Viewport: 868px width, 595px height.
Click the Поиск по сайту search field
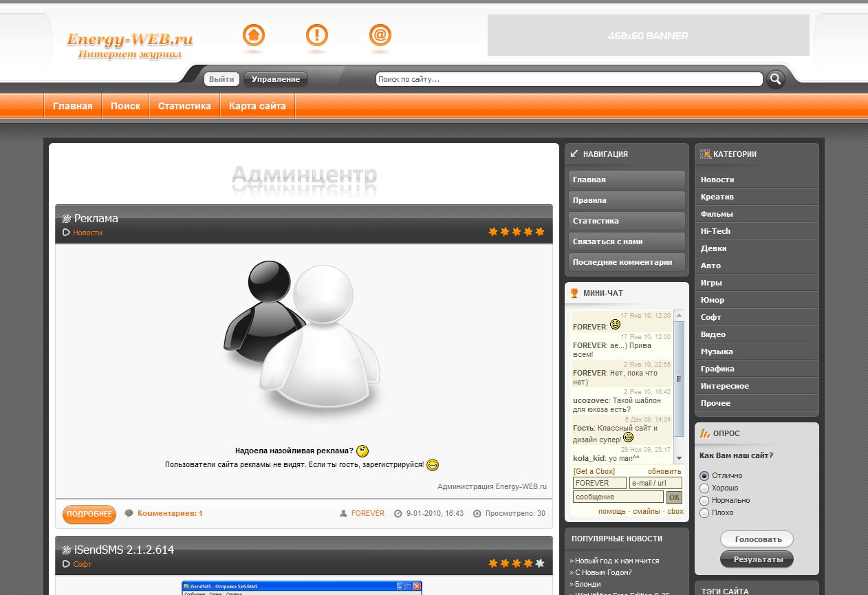click(569, 79)
